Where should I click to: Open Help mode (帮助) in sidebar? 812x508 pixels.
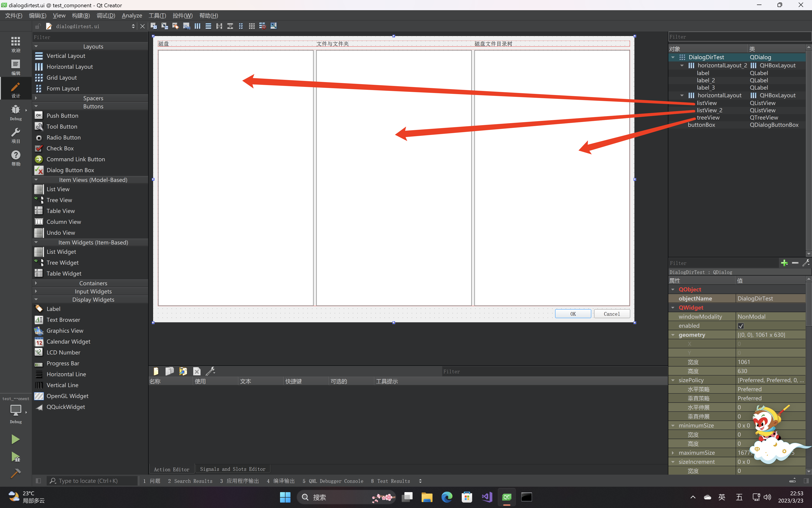16,158
